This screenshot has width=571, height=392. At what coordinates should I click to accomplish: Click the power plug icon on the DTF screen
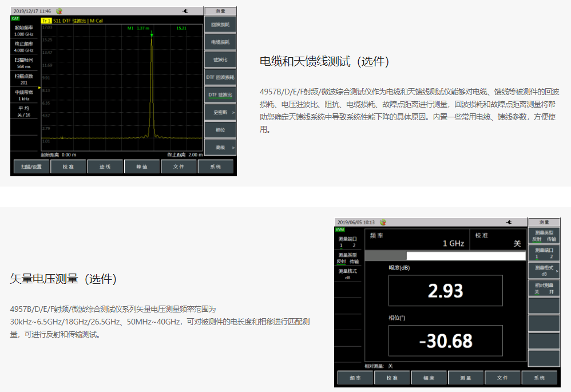coord(185,11)
